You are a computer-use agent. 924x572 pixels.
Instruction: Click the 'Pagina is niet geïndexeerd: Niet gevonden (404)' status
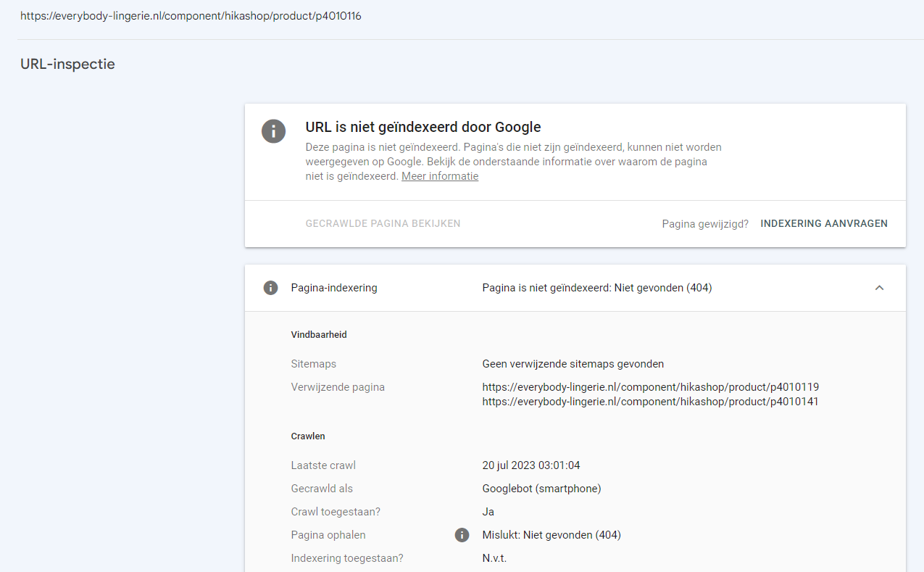(x=596, y=288)
